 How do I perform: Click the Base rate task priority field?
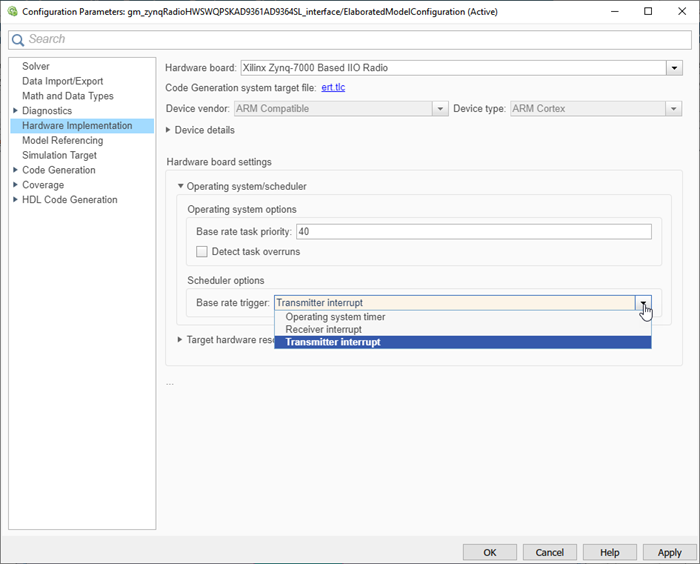[x=472, y=231]
